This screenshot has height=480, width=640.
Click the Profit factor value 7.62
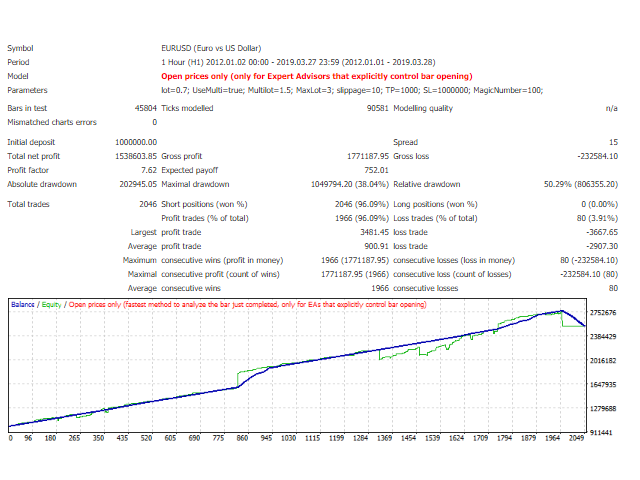tap(149, 170)
